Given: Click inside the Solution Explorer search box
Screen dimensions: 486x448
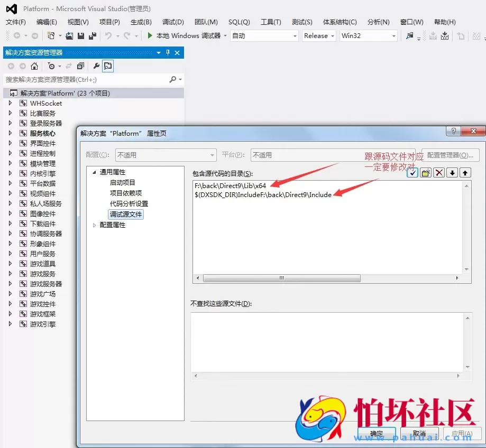Looking at the screenshot, I should click(79, 80).
